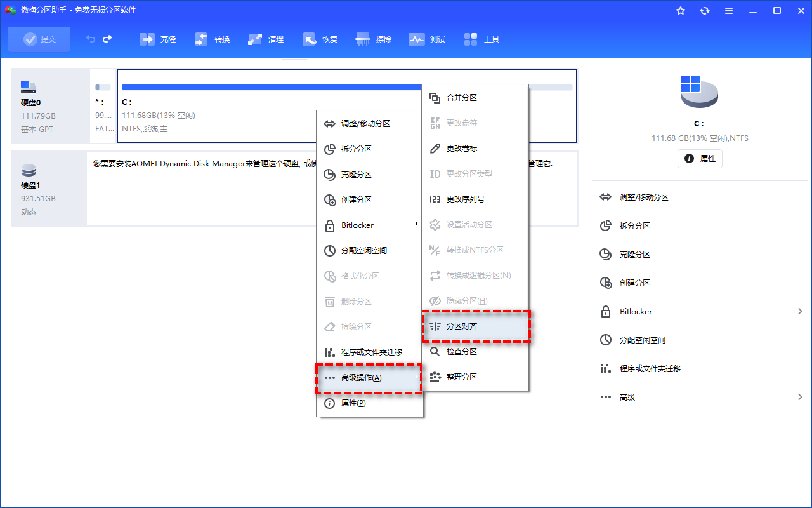Screen dimensions: 812x508
Task: Launch the 测试 (Test) tool
Action: 426,39
